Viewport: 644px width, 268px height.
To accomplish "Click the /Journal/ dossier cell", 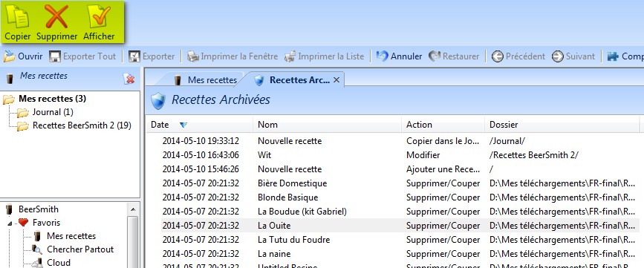I will (507, 141).
